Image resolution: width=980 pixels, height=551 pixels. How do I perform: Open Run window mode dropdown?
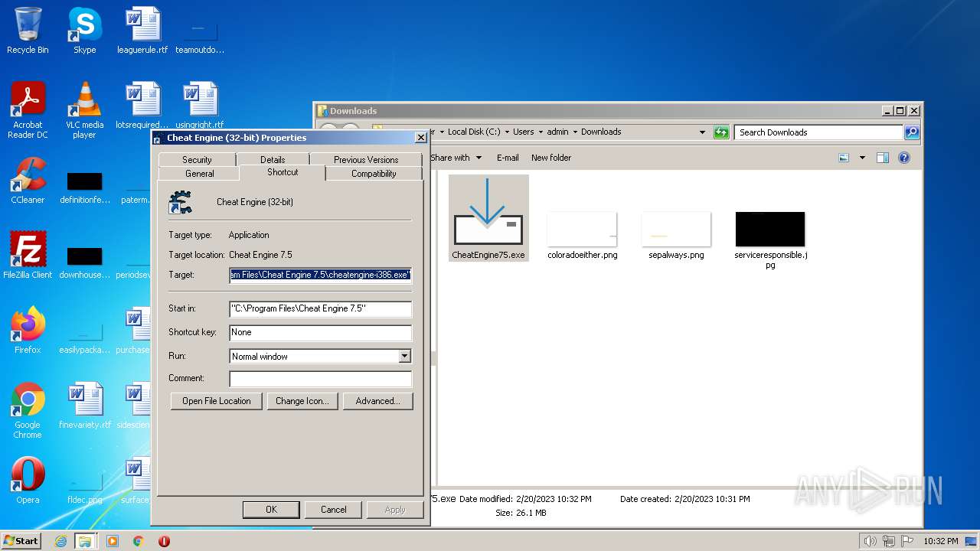[x=404, y=357]
